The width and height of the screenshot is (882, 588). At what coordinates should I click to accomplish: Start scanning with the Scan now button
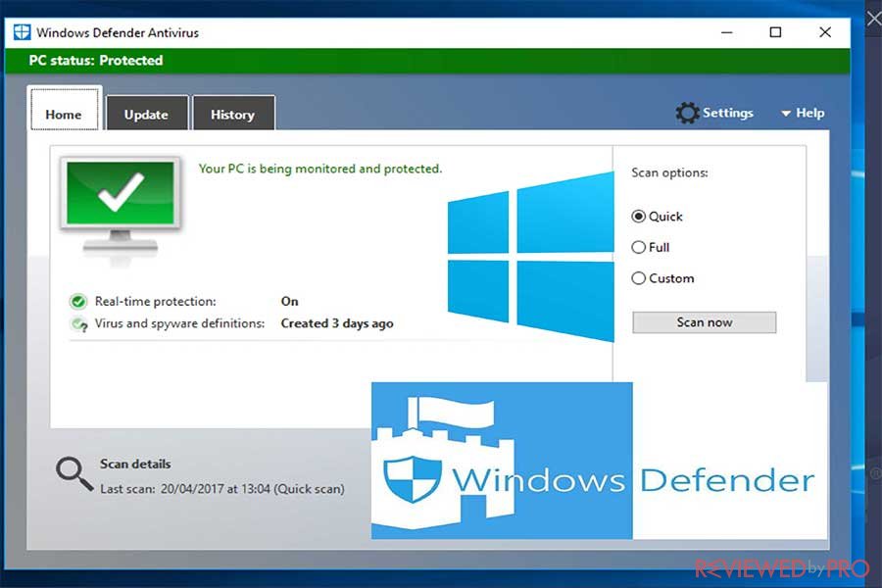[705, 322]
